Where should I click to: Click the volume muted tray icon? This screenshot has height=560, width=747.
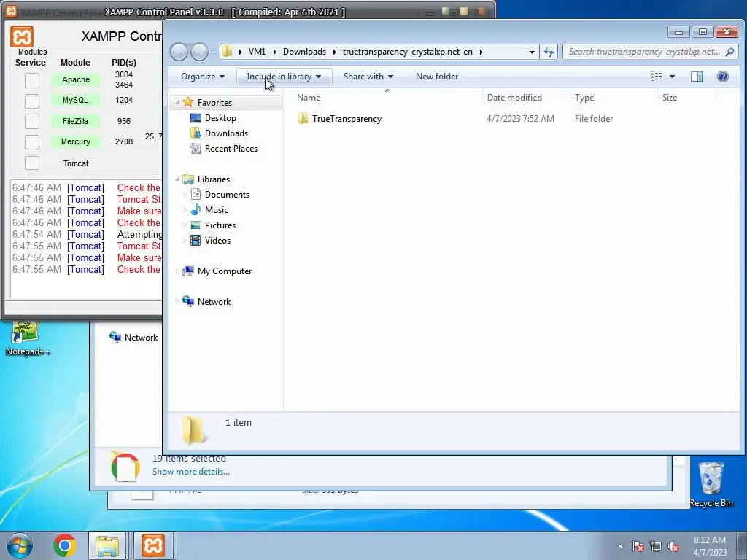click(x=673, y=546)
